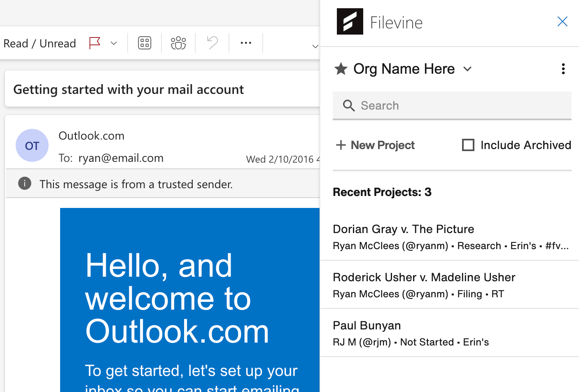
Task: Click the OT sender avatar
Action: (x=32, y=145)
